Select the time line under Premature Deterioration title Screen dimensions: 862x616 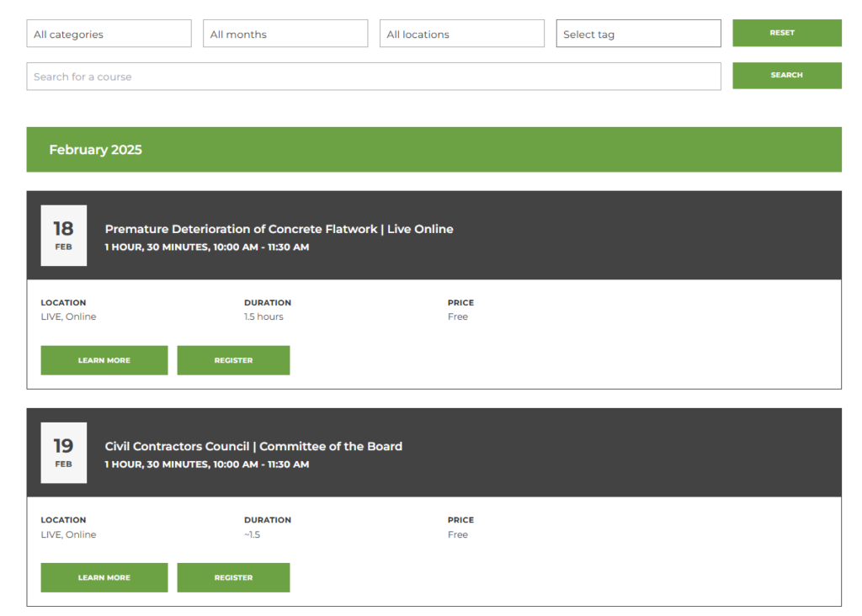point(207,247)
